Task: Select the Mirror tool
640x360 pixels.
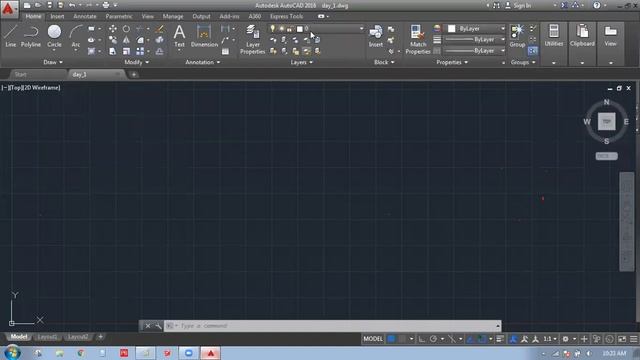Action: (x=126, y=40)
